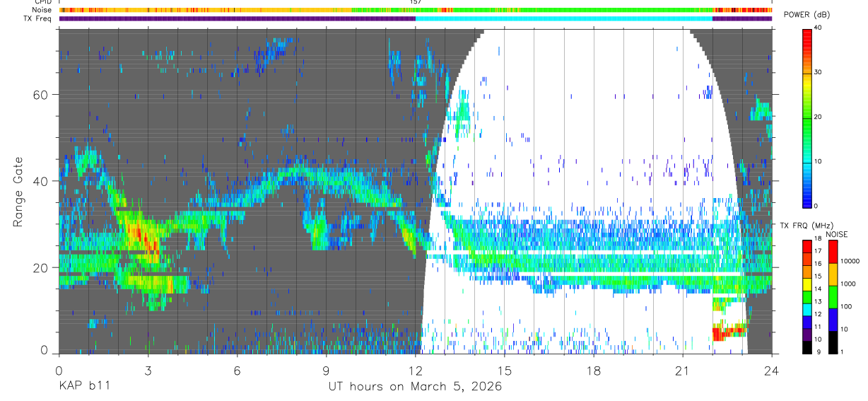Click the 18 label on the TX FRQ legend
This screenshot has height=401, width=868.
tap(818, 238)
